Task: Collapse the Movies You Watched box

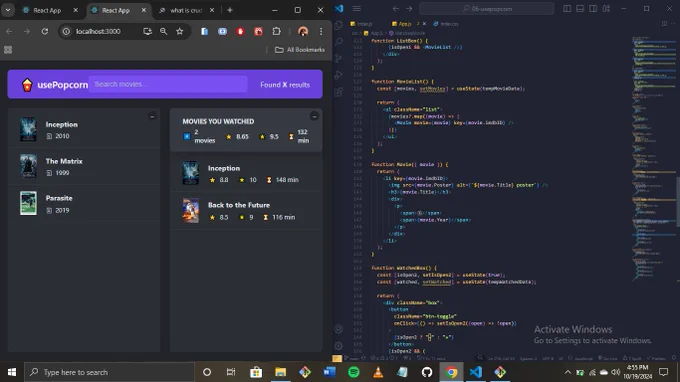Action: (314, 116)
